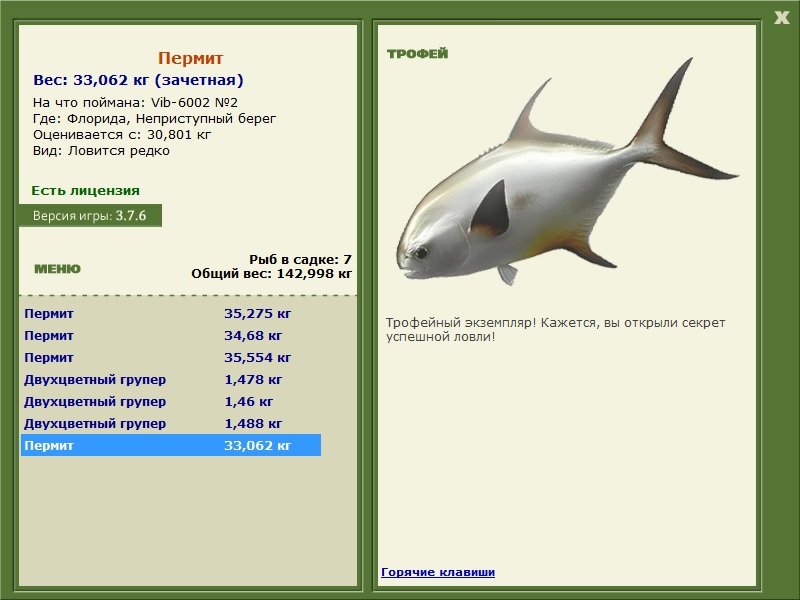Click the Рыб в садке: 7 counter
The image size is (800, 600).
[301, 259]
